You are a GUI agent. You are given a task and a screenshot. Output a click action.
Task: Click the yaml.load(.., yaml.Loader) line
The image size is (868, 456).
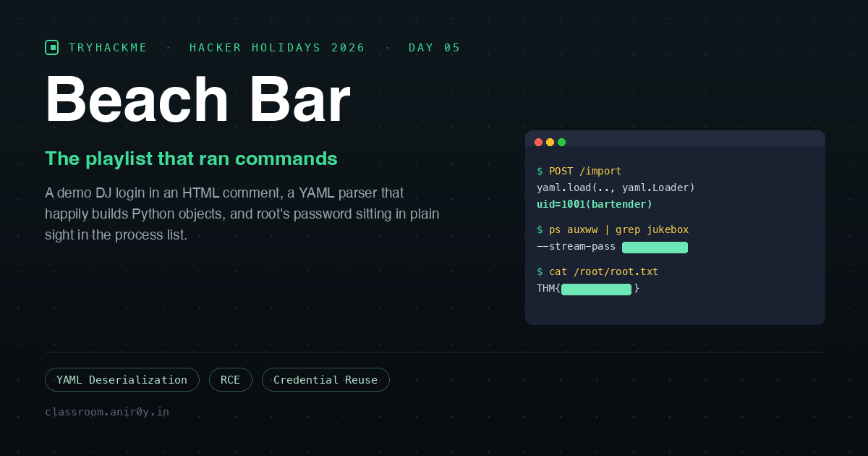pyautogui.click(x=616, y=187)
